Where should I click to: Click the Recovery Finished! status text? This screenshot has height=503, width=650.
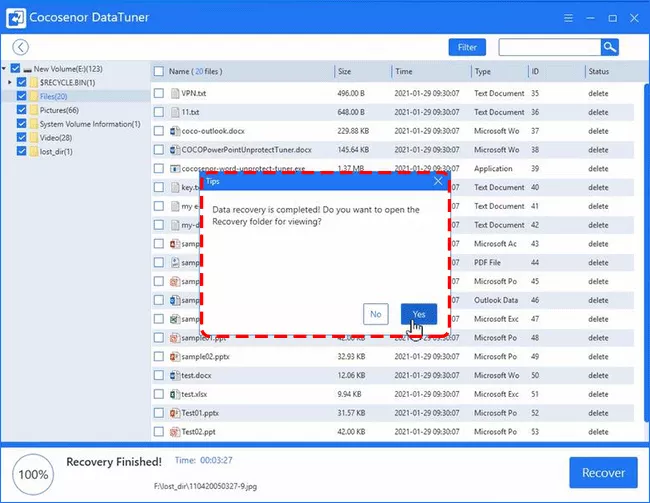(x=114, y=462)
